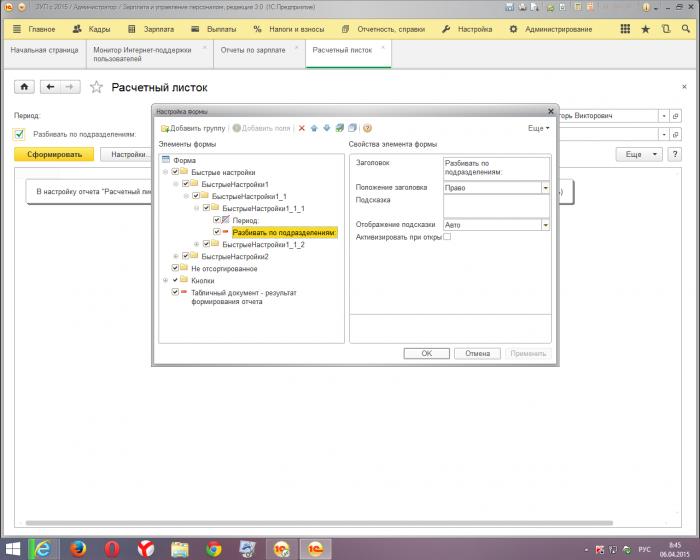Image resolution: width=700 pixels, height=560 pixels.
Task: Click the yellow 'Сформировать' button
Action: [x=54, y=155]
